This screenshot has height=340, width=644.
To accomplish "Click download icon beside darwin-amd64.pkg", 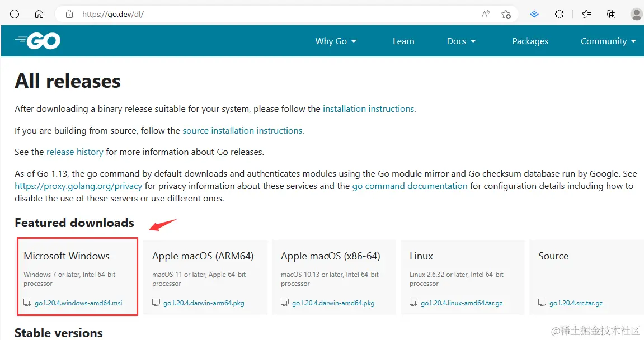I will click(285, 303).
